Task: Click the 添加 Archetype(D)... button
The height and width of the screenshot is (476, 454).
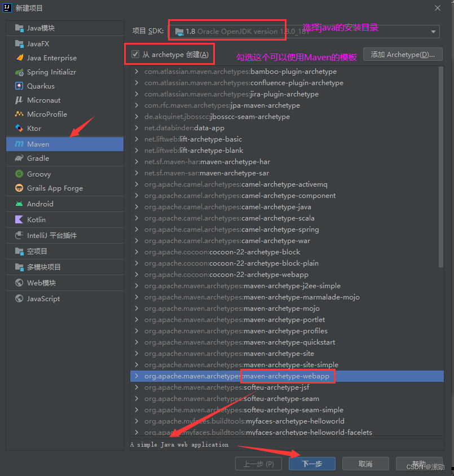Action: [403, 55]
